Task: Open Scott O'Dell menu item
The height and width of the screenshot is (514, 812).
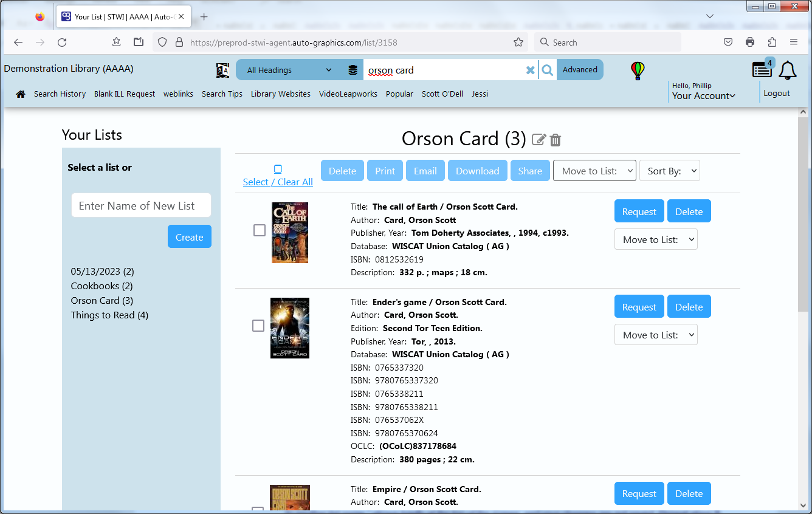Action: (442, 94)
